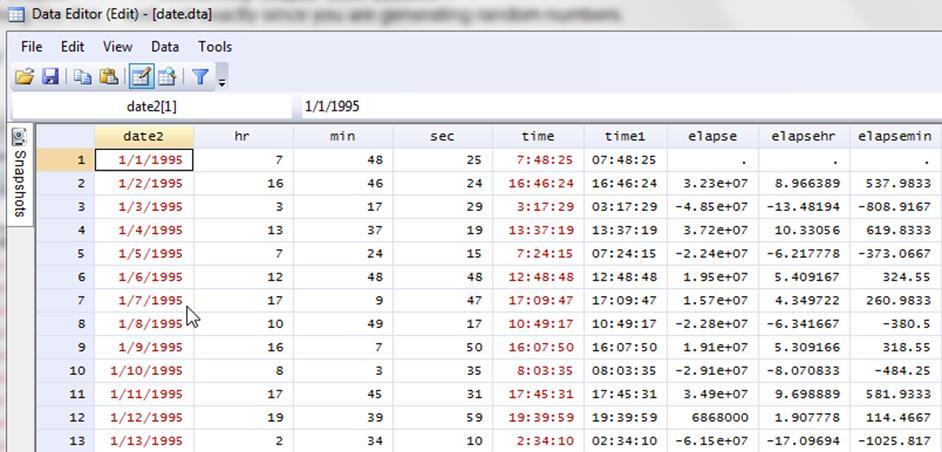Open the Edit menu
Viewport: 942px width, 452px height.
point(72,46)
